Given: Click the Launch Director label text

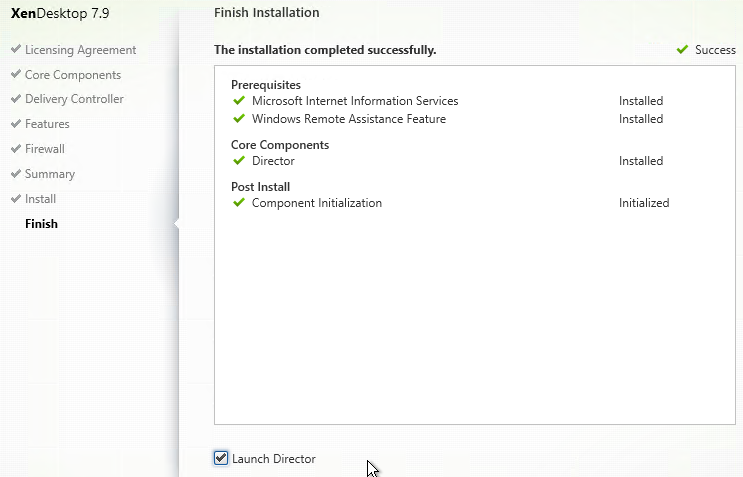Looking at the screenshot, I should [x=274, y=459].
